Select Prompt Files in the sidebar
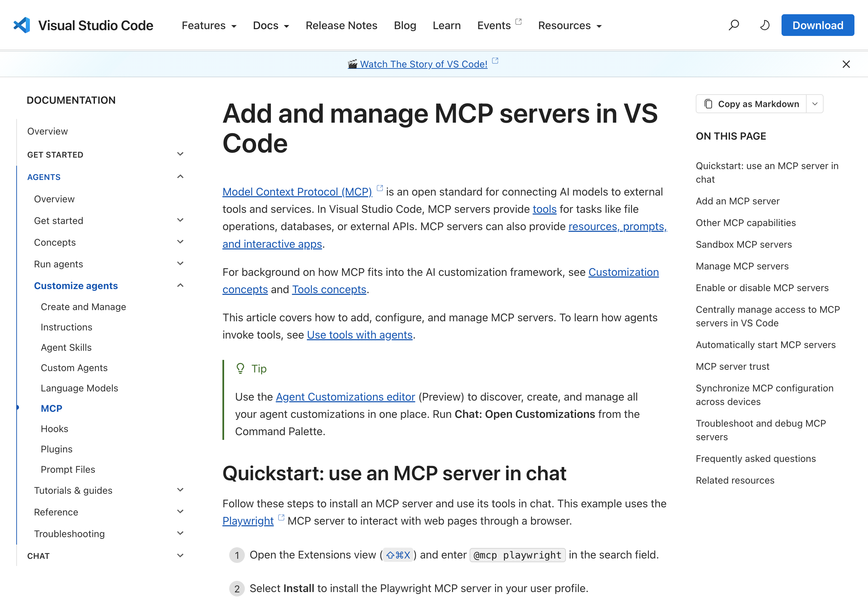The height and width of the screenshot is (610, 868). 68,469
